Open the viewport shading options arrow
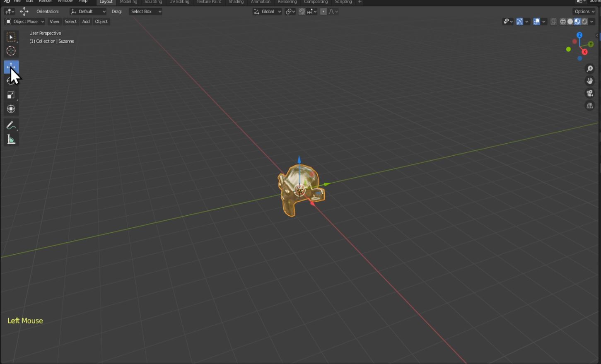The width and height of the screenshot is (601, 364). point(592,22)
